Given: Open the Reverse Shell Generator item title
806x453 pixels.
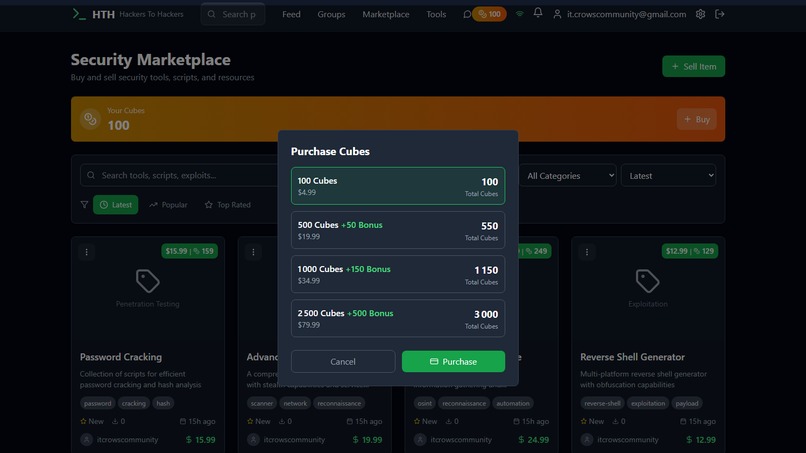Looking at the screenshot, I should [x=632, y=357].
